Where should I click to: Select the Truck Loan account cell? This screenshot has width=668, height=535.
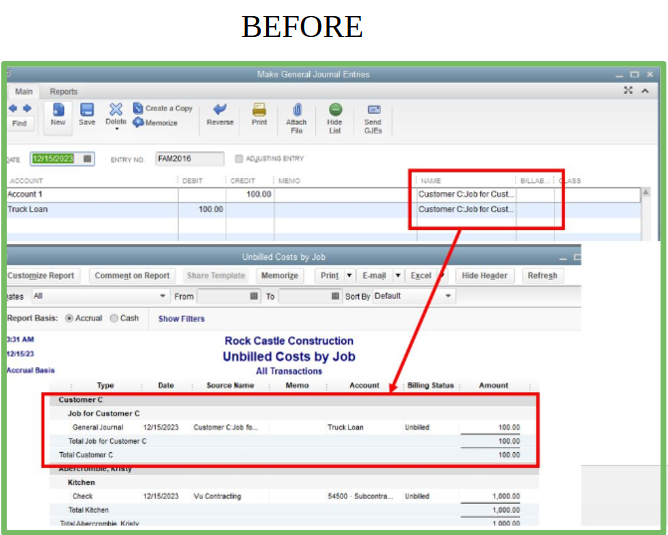coord(92,210)
